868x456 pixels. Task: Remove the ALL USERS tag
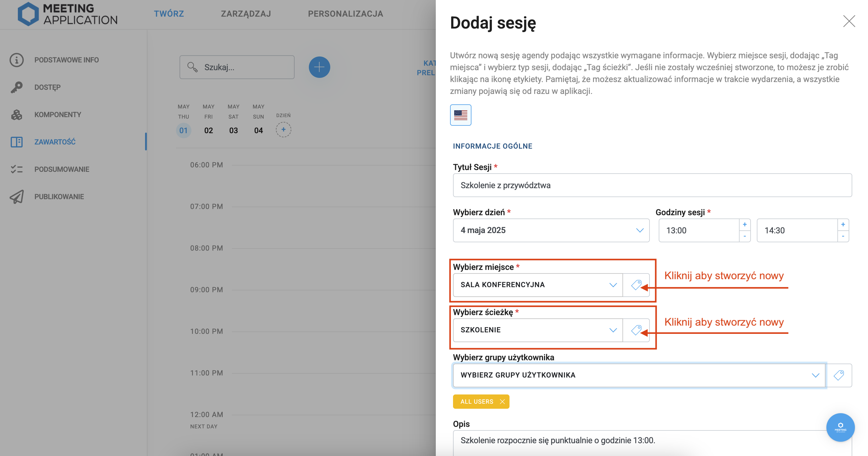coord(502,401)
